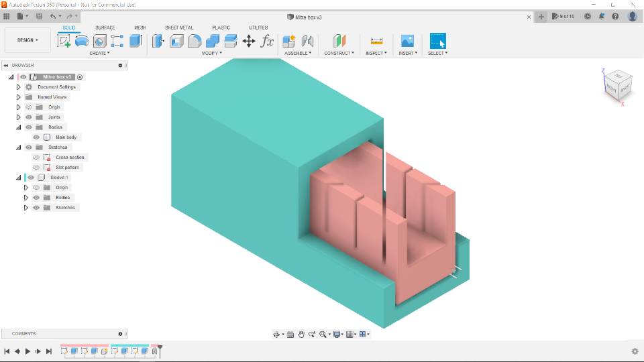Select the Split Body tool
This screenshot has height=362, width=644.
(230, 41)
